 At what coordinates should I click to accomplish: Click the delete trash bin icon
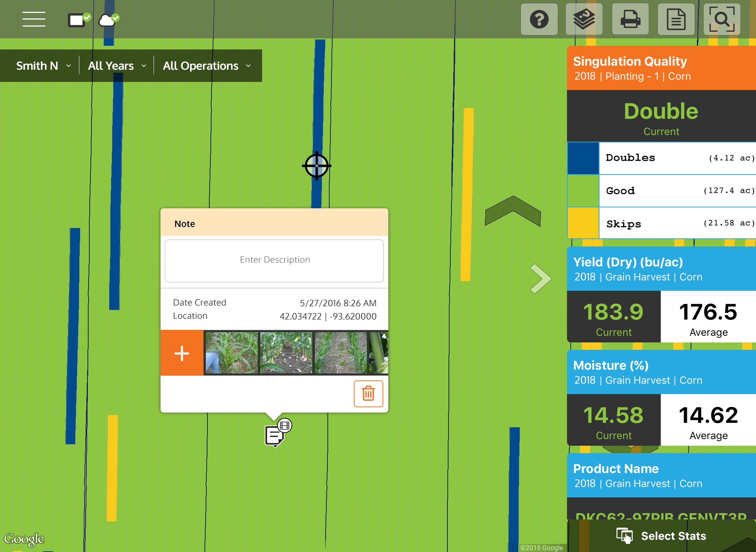click(368, 393)
